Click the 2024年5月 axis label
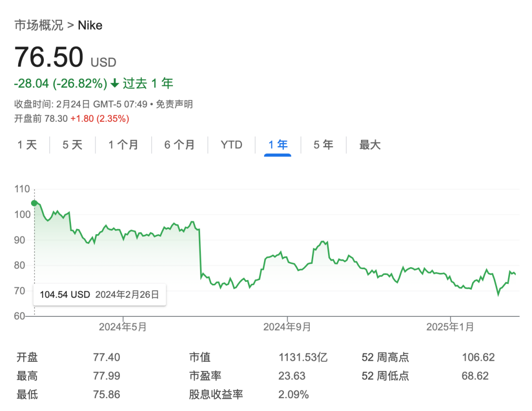This screenshot has width=532, height=411. [x=123, y=326]
